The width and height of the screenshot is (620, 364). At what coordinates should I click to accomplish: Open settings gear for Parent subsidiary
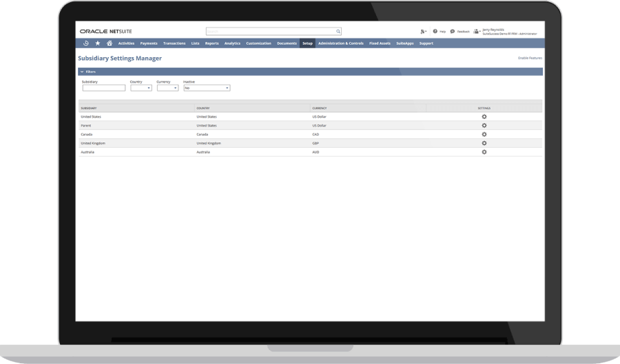pyautogui.click(x=484, y=125)
